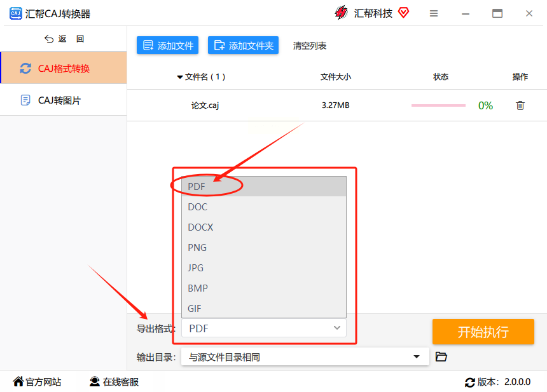Open 官方网站 link
Screen dimensions: 547x392
tap(37, 382)
